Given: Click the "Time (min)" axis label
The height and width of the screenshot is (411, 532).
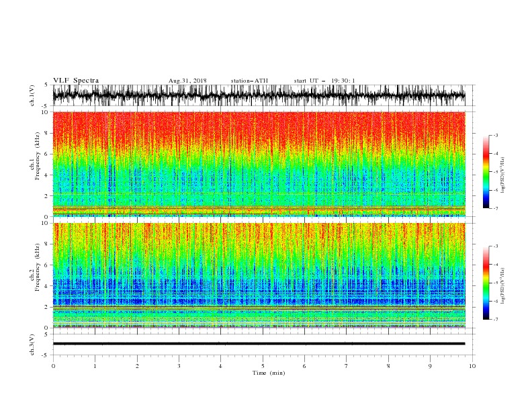Looking at the screenshot, I should 269,373.
